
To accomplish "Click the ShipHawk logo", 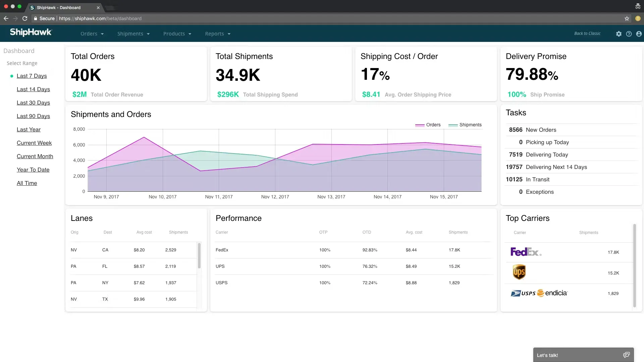I will pos(31,33).
